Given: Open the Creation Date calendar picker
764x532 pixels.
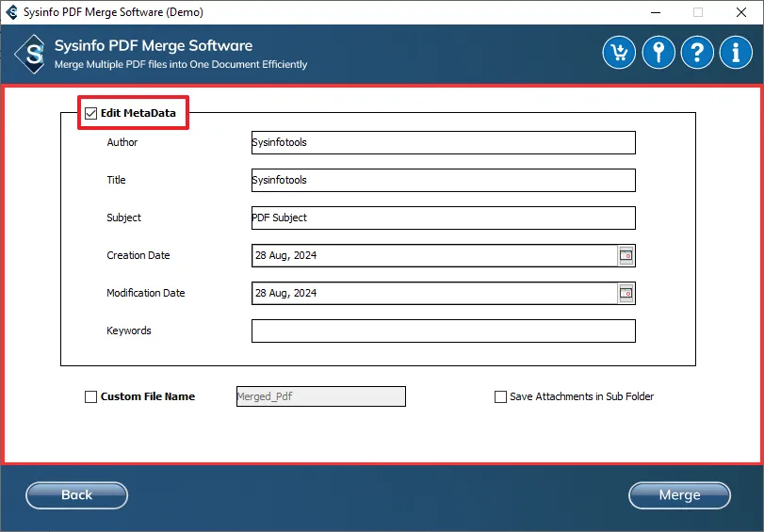Looking at the screenshot, I should coord(626,255).
